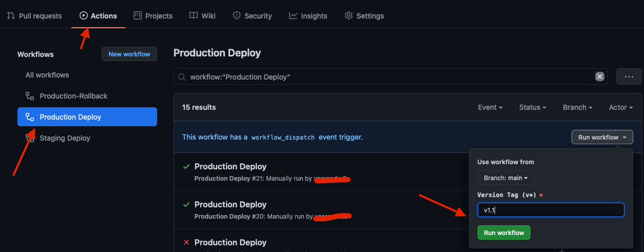Click the Version Tag input field

point(551,210)
